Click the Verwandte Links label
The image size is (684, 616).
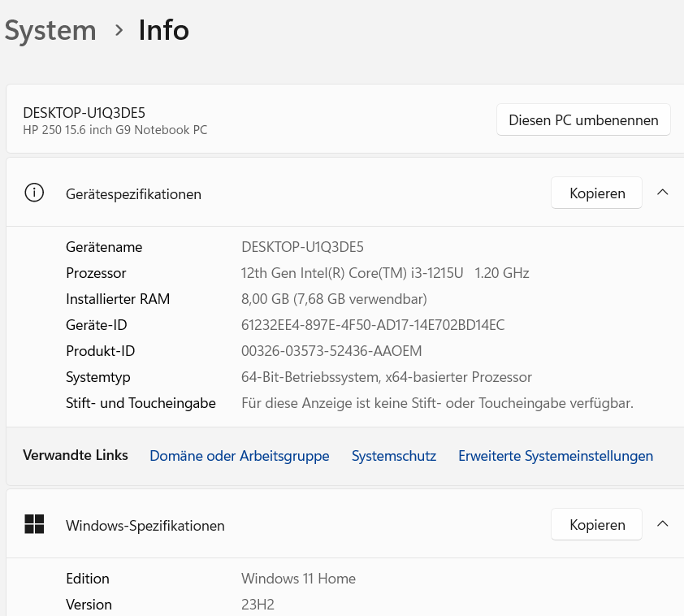click(76, 455)
